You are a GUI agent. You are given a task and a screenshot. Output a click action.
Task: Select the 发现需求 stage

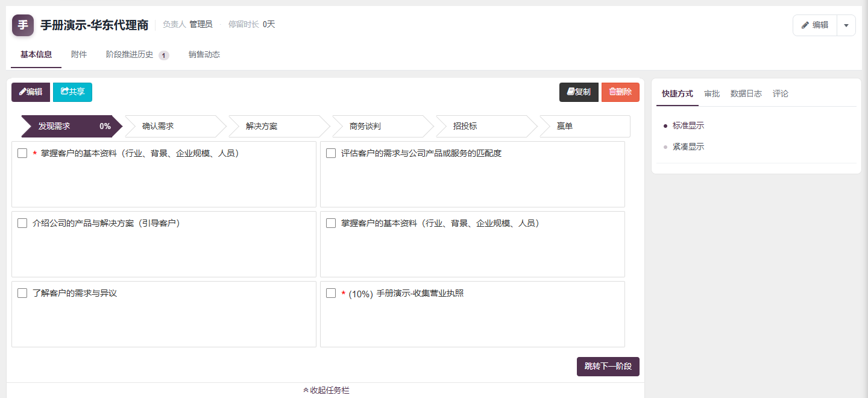pyautogui.click(x=72, y=127)
